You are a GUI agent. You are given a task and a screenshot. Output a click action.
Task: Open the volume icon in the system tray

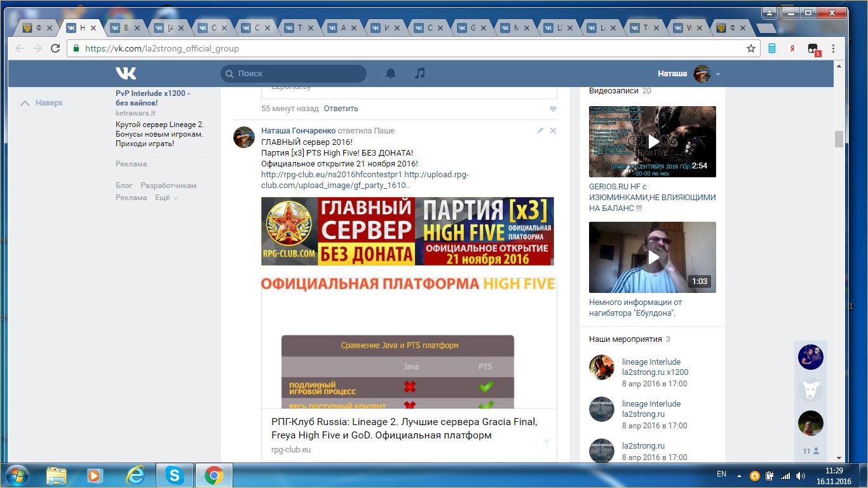tap(801, 475)
